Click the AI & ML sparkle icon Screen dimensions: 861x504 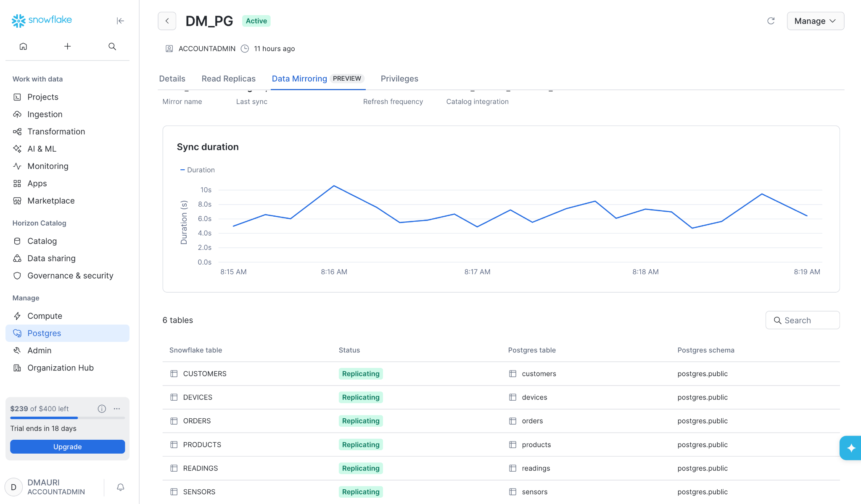tap(17, 149)
